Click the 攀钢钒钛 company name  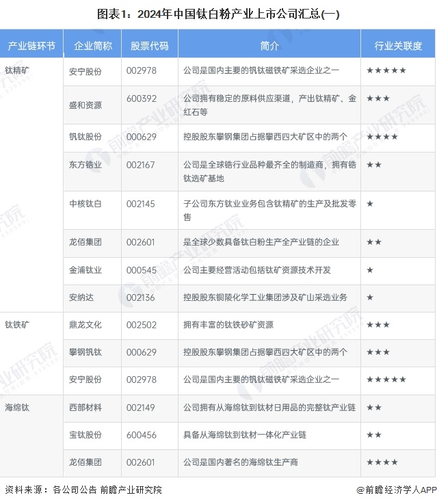click(x=85, y=352)
